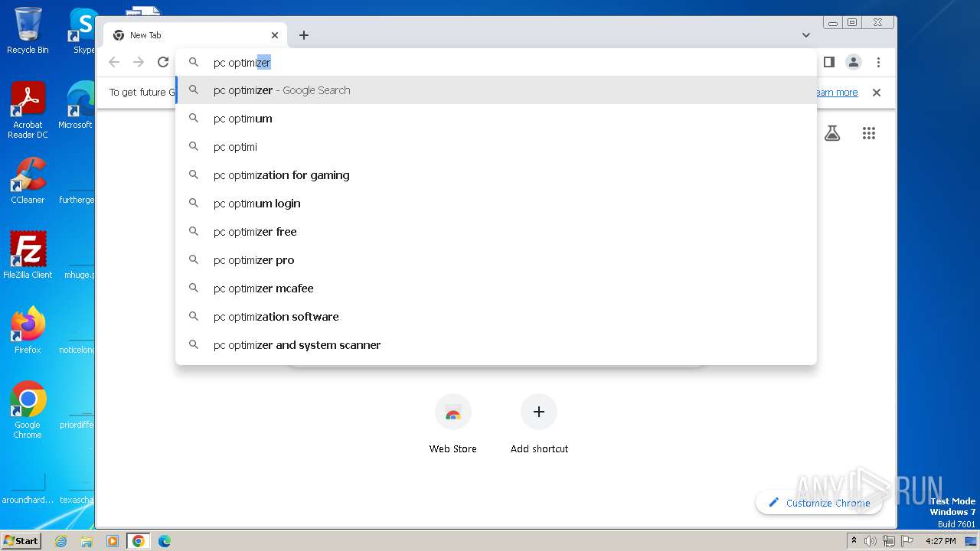Select 'pc optimizer pro' suggestion
This screenshot has width=980, height=551.
click(496, 260)
